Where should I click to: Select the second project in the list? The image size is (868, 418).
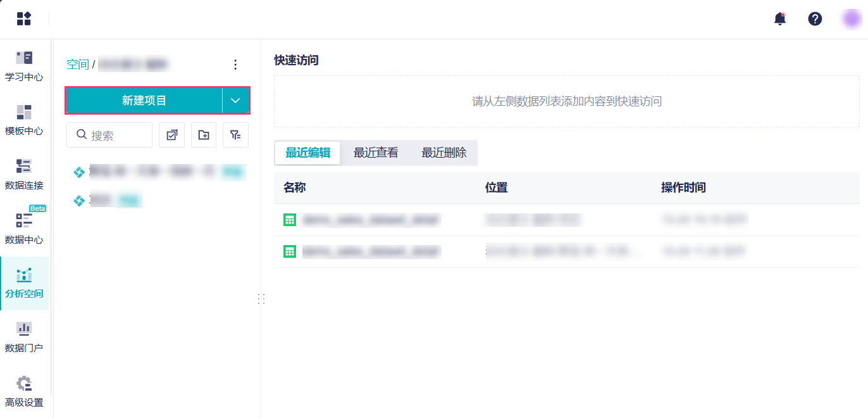[x=158, y=201]
